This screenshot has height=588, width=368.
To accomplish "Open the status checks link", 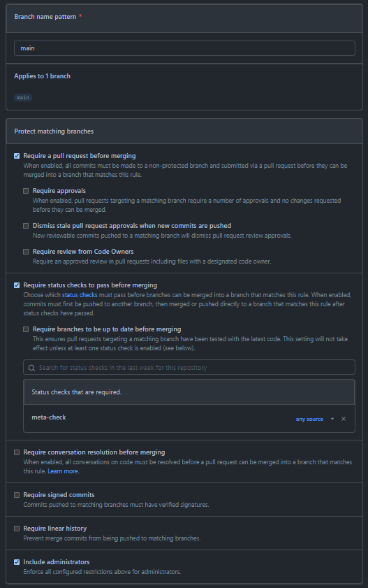I will tap(80, 295).
